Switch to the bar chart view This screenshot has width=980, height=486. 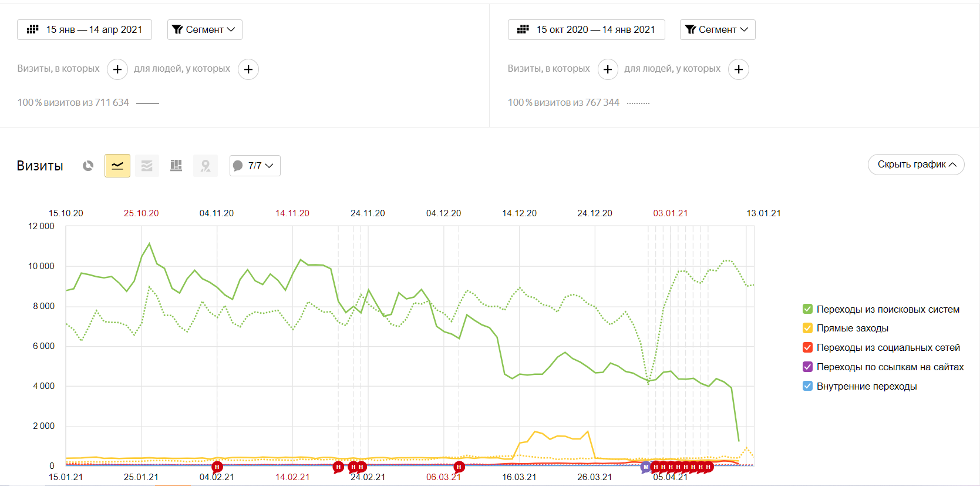(x=176, y=166)
